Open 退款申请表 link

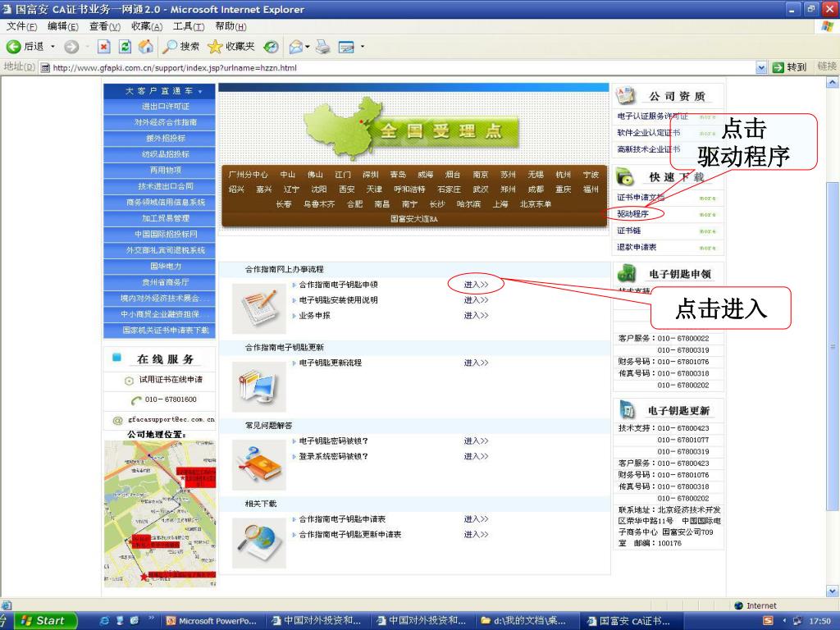(x=637, y=247)
